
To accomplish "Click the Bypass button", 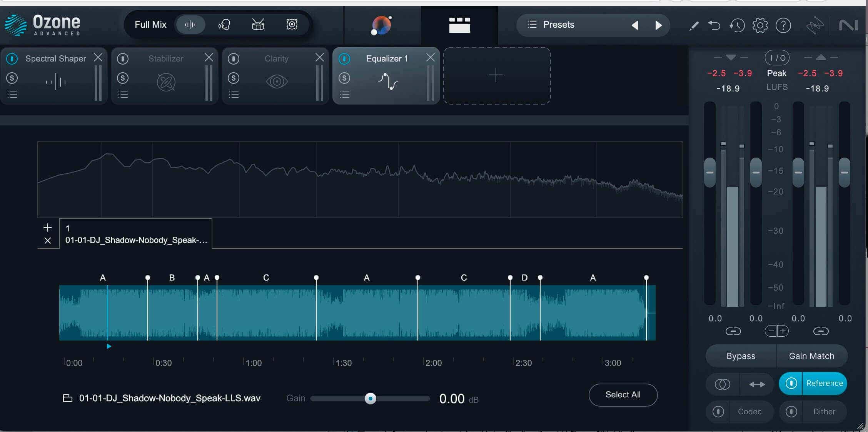I will 741,356.
